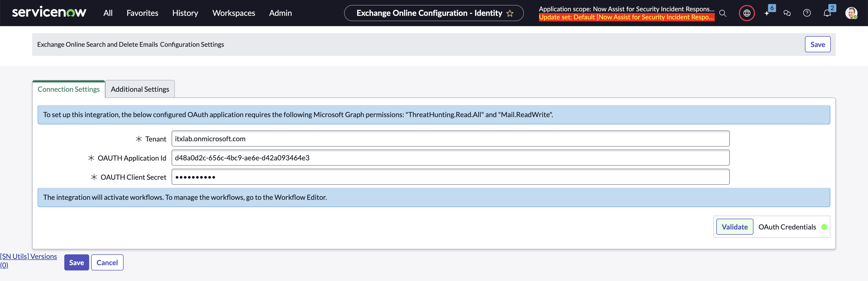Click the Application scope text

626,9
